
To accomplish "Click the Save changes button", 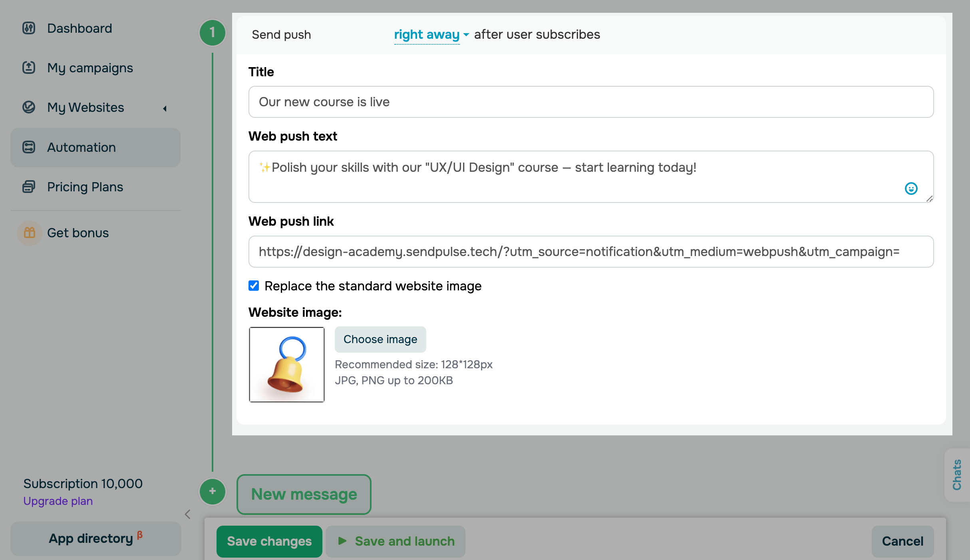I will click(x=269, y=541).
